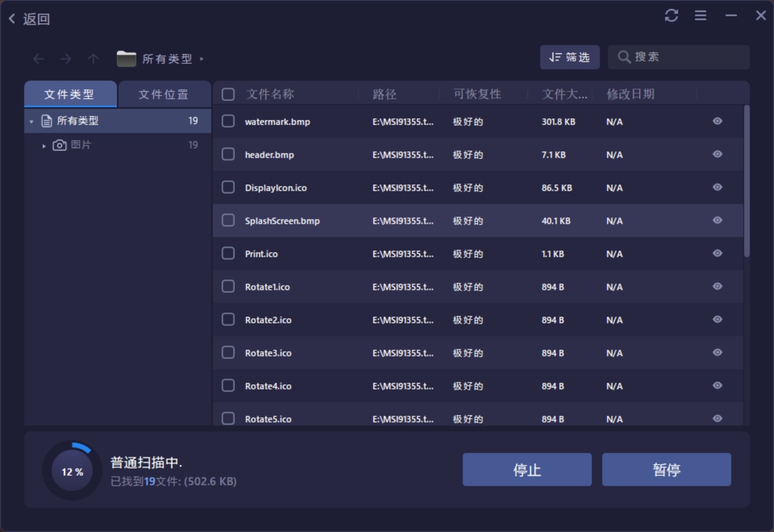The image size is (774, 532).
Task: Open the 筛选 filter button
Action: tap(570, 57)
